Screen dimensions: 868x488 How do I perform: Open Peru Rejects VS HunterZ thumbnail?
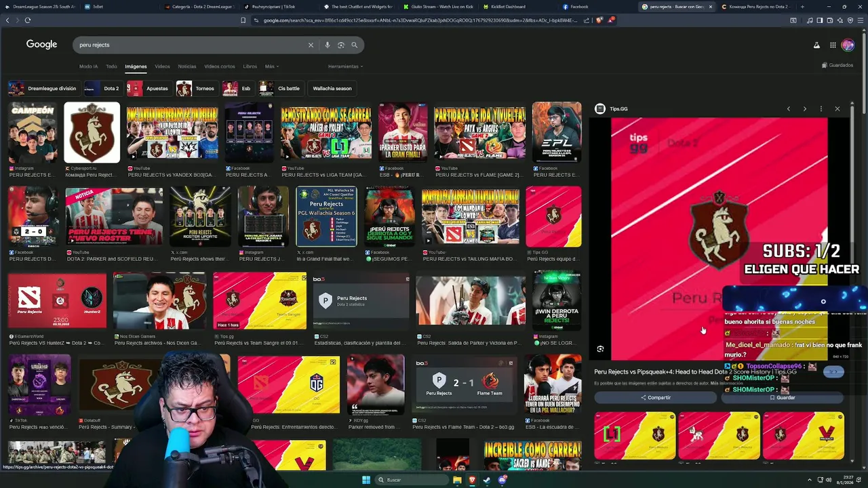[57, 301]
